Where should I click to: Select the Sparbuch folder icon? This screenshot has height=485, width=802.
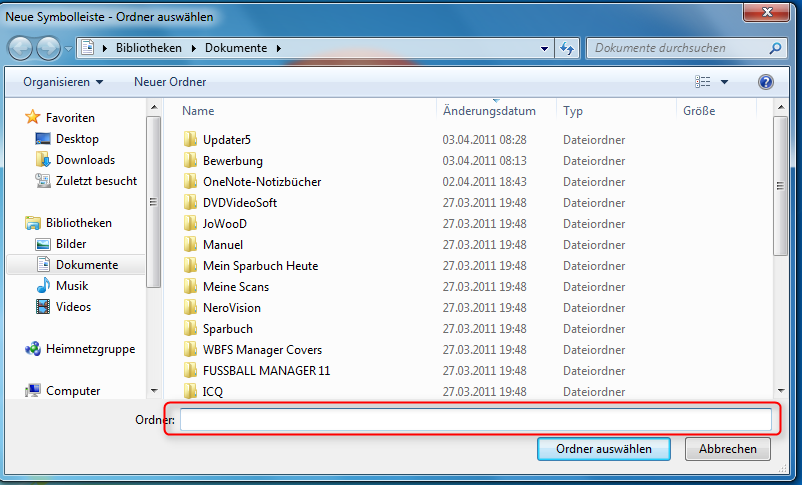click(x=190, y=328)
